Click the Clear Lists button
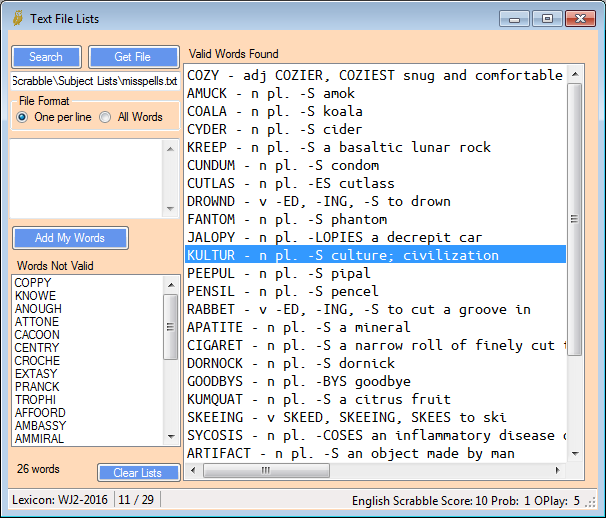Viewport: 606px width, 518px height. point(138,472)
